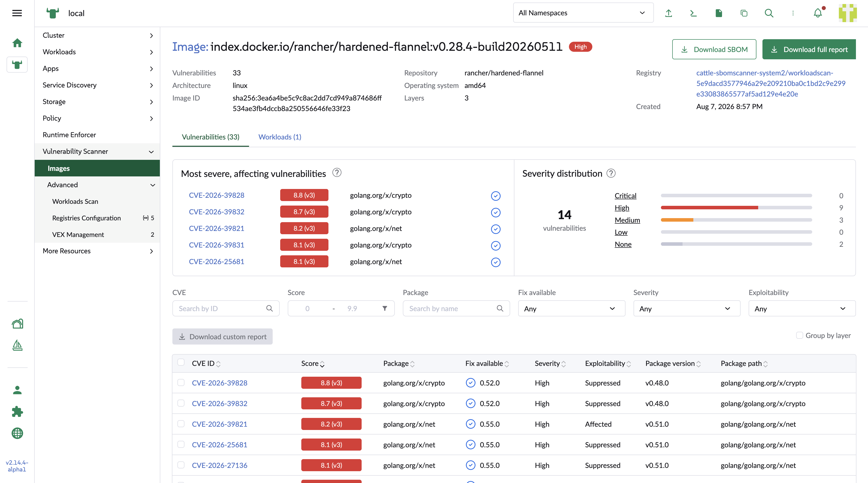
Task: Filter by the High severity link
Action: coord(622,208)
